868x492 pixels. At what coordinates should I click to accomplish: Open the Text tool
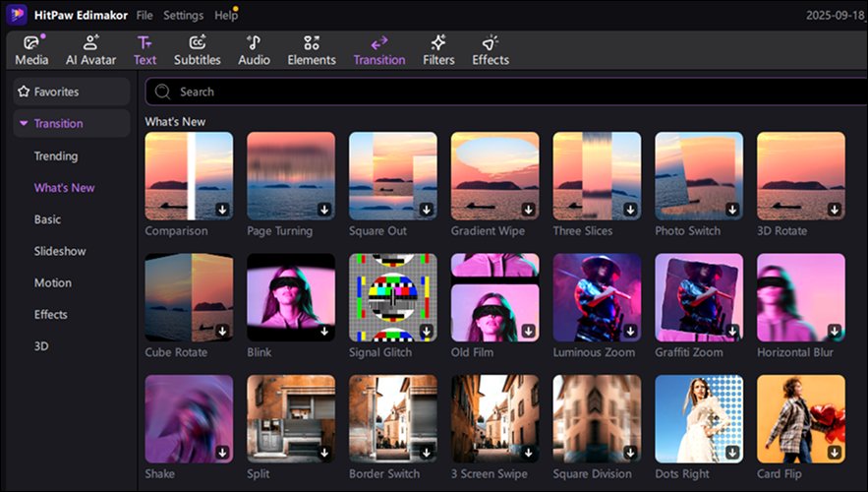pyautogui.click(x=145, y=43)
